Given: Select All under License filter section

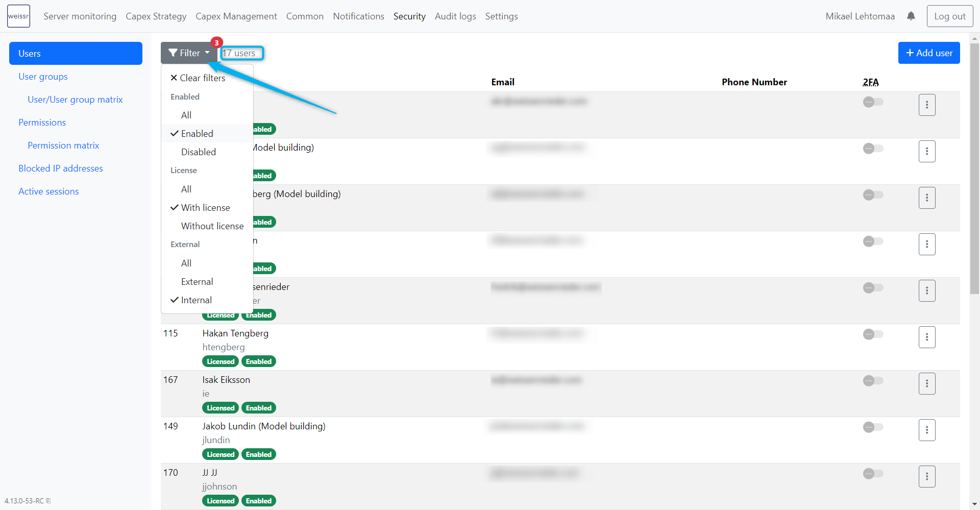Looking at the screenshot, I should coord(207,189).
